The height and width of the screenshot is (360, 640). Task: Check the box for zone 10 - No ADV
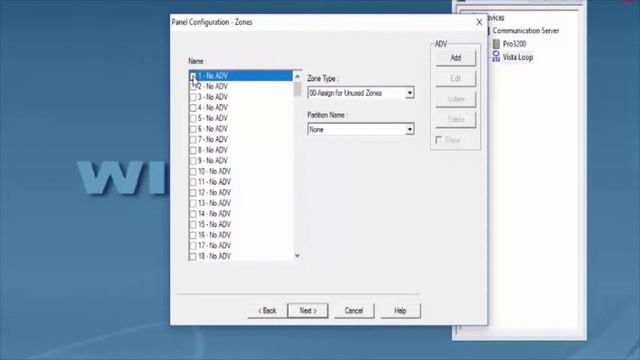click(x=193, y=171)
